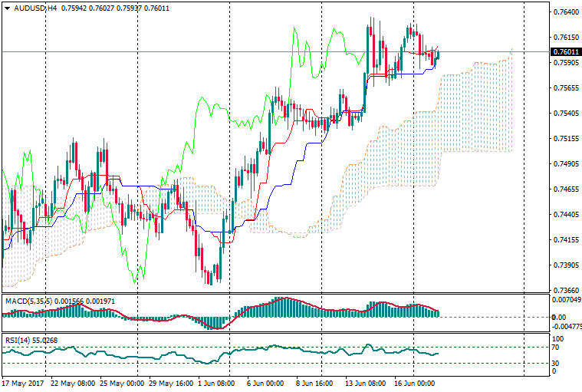The width and height of the screenshot is (582, 392).
Task: Click the triangle arrow before AUDUSD,H4
Action: 6,8
